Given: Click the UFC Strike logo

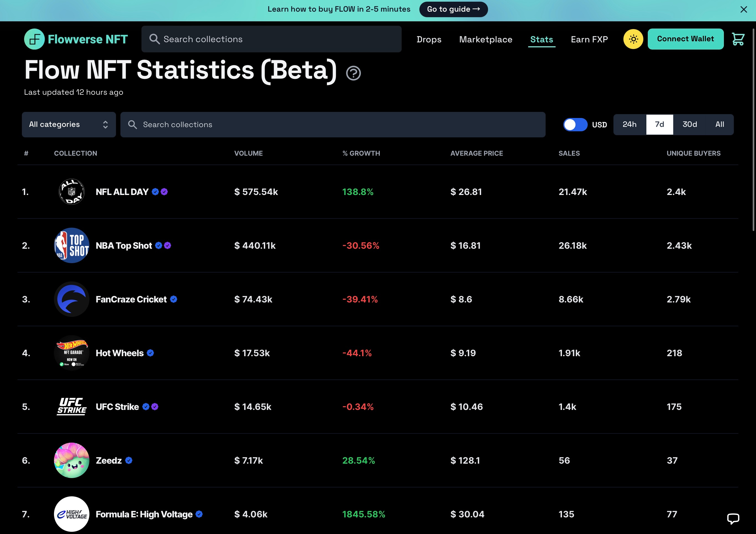Looking at the screenshot, I should 71,407.
